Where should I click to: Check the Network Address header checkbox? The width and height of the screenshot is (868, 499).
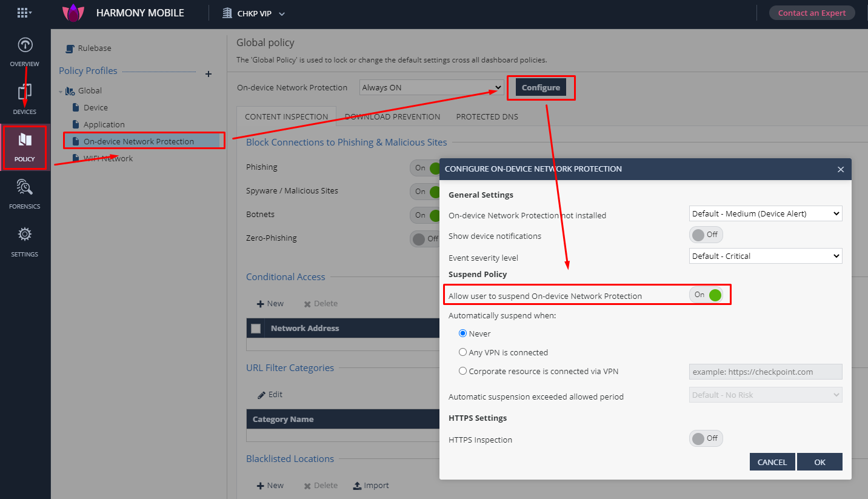pos(256,329)
